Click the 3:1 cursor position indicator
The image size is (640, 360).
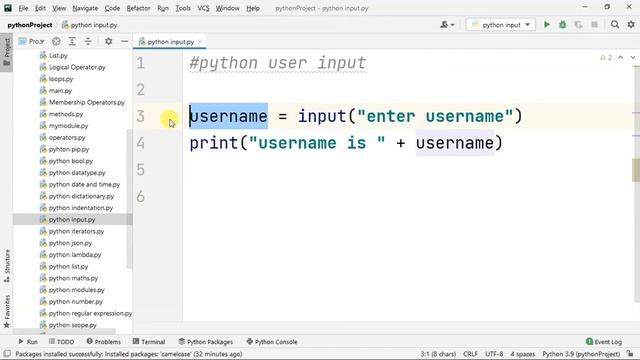pos(438,354)
